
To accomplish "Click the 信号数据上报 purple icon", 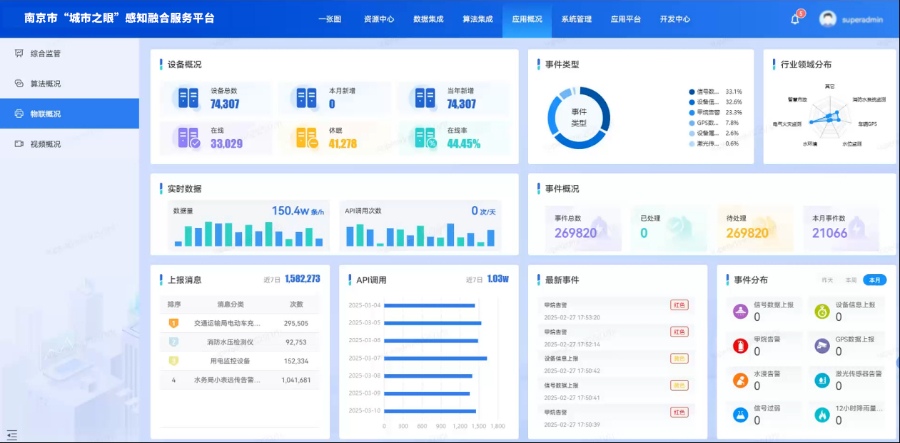I will coord(739,312).
